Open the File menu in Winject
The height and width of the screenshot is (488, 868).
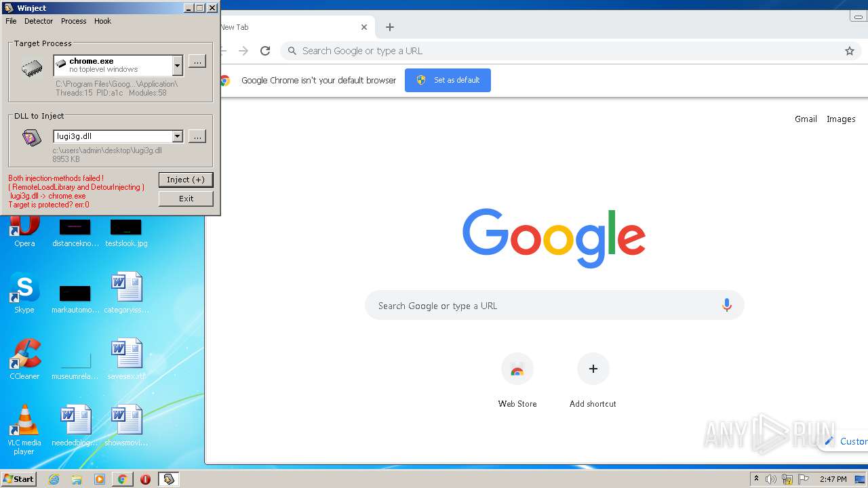(x=11, y=21)
